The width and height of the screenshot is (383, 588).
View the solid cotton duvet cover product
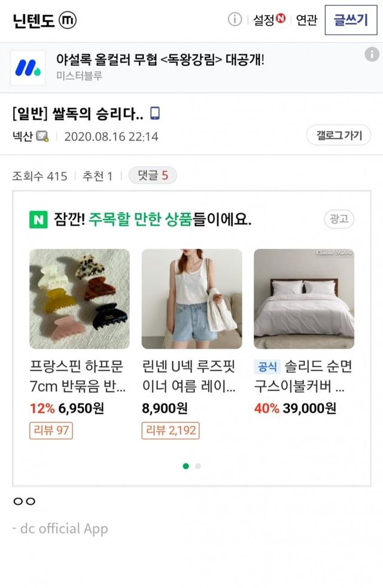(304, 298)
